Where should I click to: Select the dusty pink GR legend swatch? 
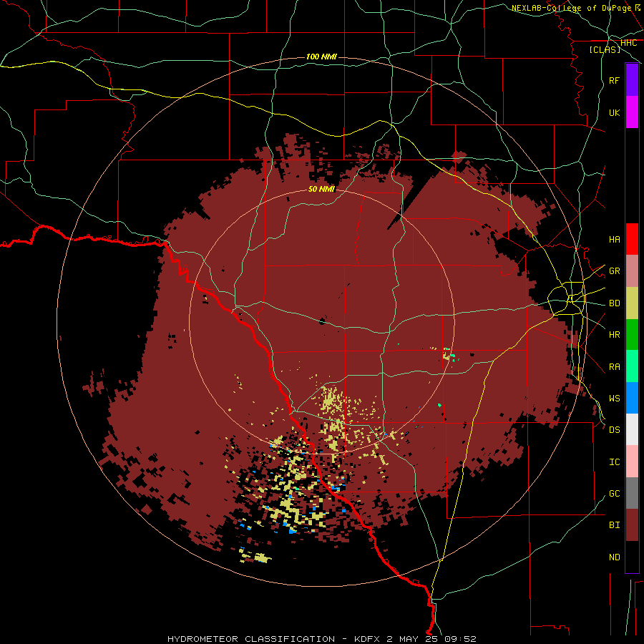point(632,271)
